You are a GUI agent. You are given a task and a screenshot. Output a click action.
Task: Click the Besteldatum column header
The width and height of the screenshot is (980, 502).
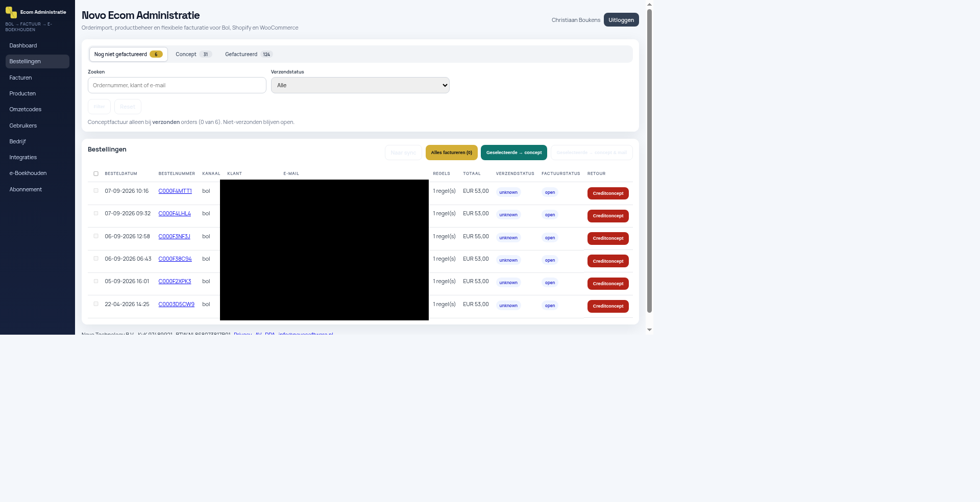pyautogui.click(x=121, y=173)
